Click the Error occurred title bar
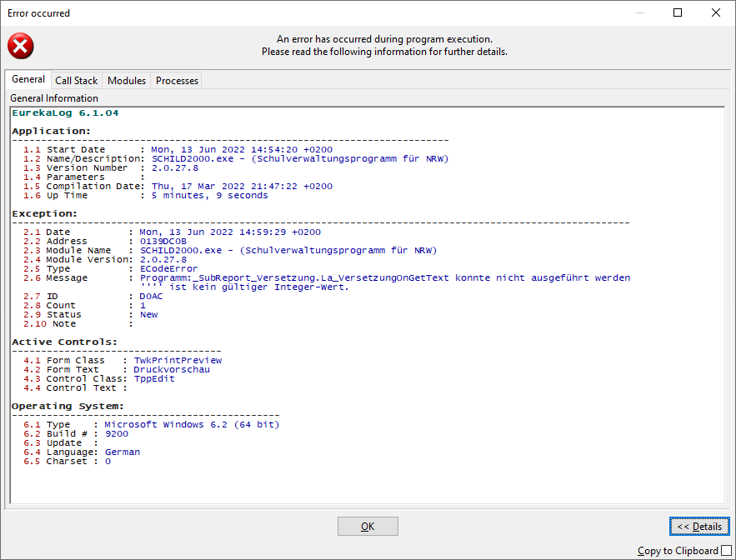736x560 pixels. tap(317, 12)
